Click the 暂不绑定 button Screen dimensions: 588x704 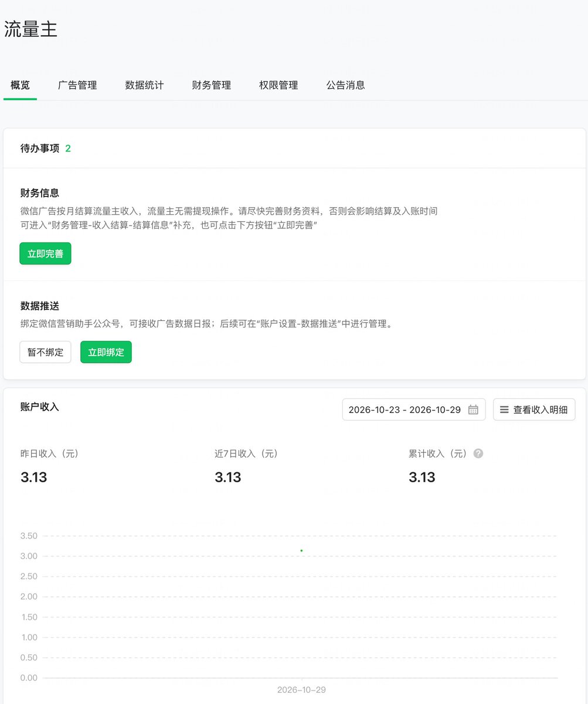pos(45,352)
